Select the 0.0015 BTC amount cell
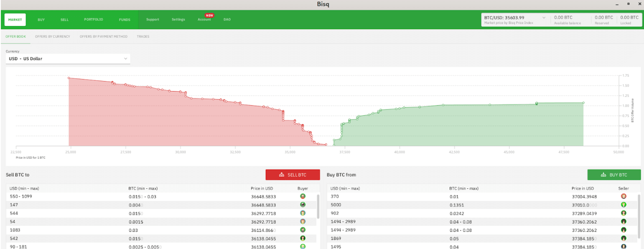 [135, 222]
